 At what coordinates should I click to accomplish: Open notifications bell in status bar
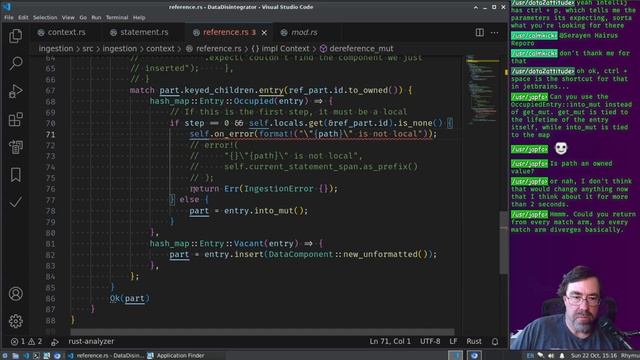pyautogui.click(x=495, y=341)
